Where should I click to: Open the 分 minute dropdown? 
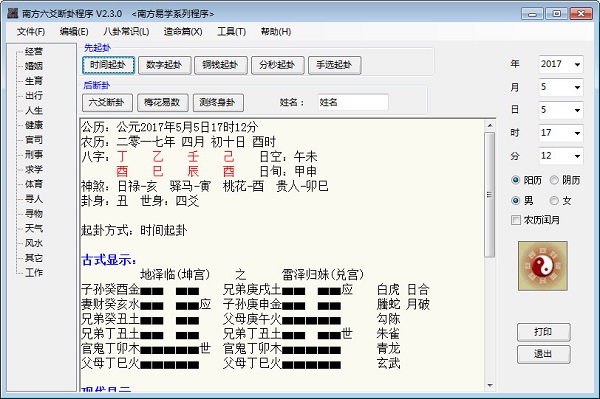[577, 156]
